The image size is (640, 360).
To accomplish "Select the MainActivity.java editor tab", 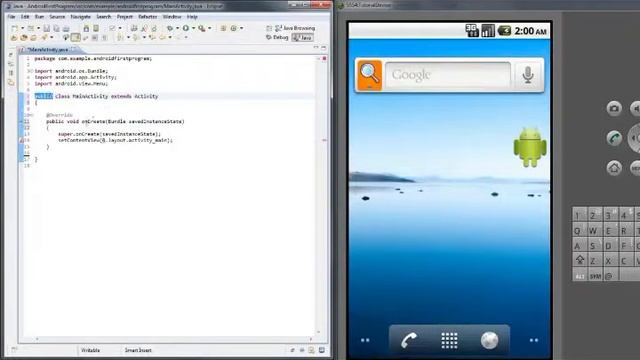I will click(x=48, y=49).
